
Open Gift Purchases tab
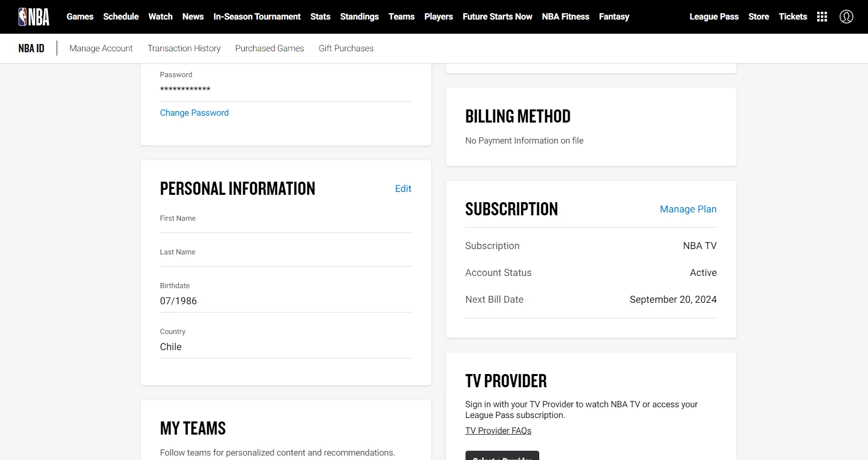point(346,48)
